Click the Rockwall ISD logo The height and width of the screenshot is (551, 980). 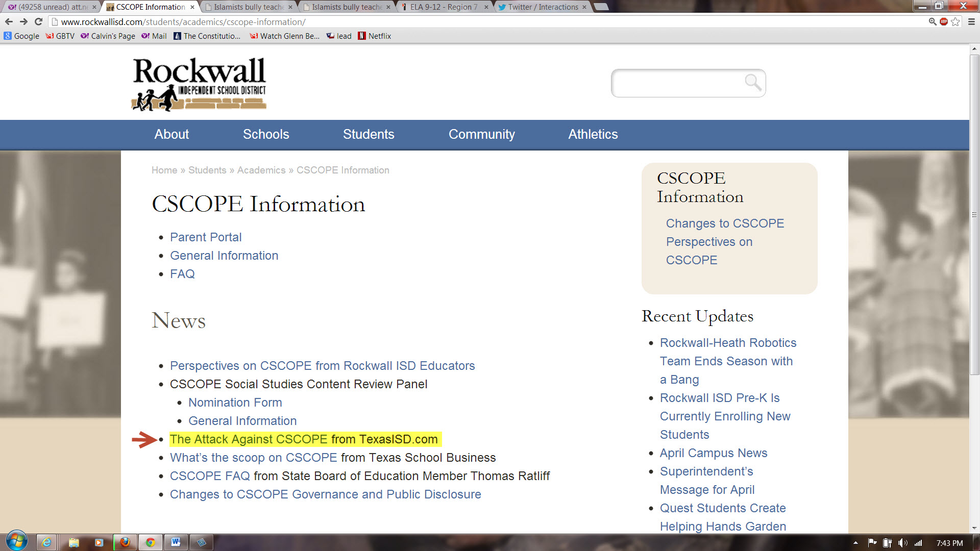pos(199,84)
